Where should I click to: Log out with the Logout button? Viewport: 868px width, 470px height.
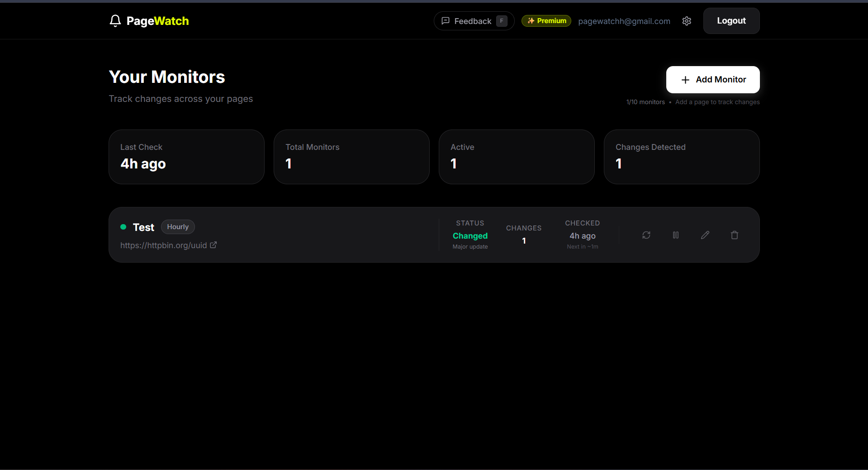[731, 21]
